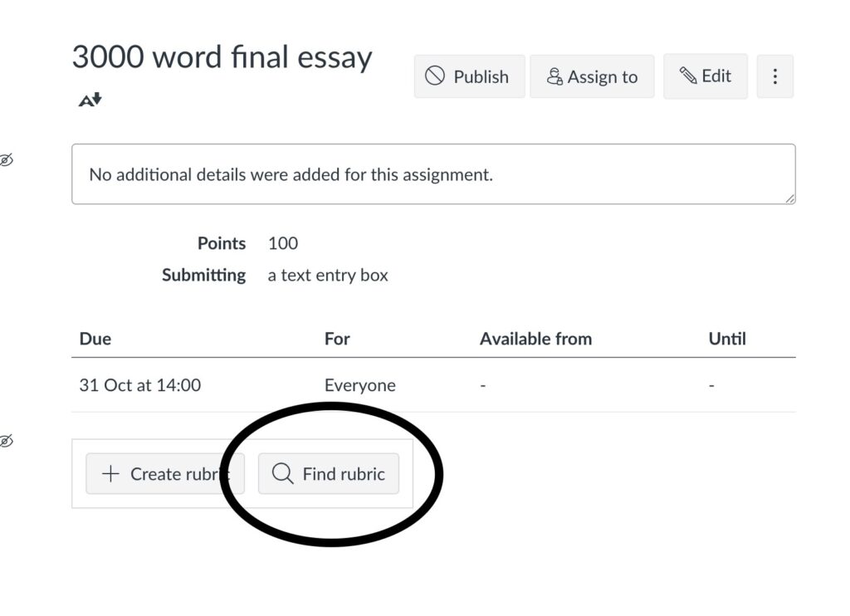Click the Points value of 100
Image resolution: width=850 pixels, height=616 pixels.
[283, 243]
